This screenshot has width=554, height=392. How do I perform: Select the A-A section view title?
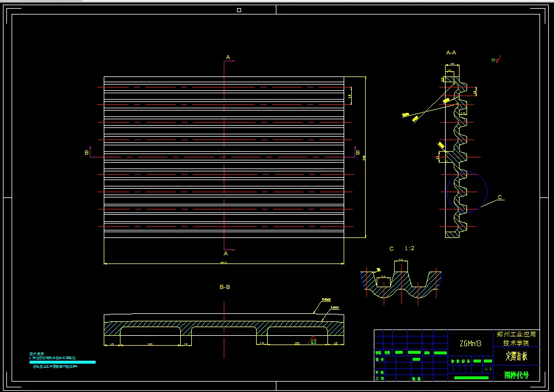tap(451, 53)
